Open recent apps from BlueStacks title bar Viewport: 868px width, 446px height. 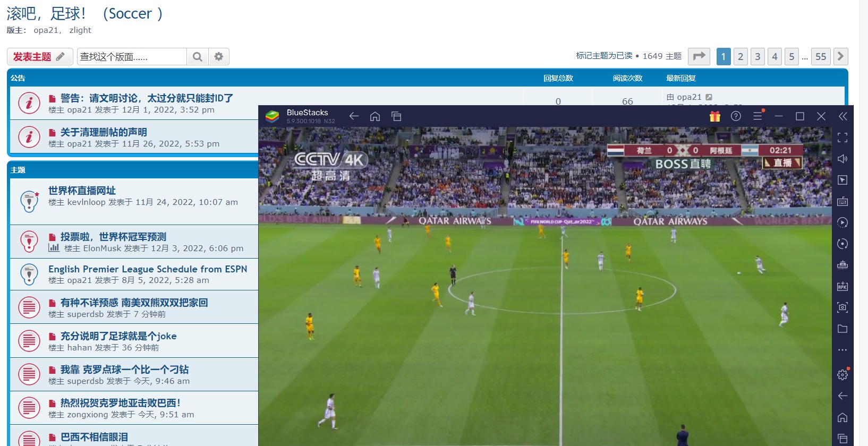(396, 116)
